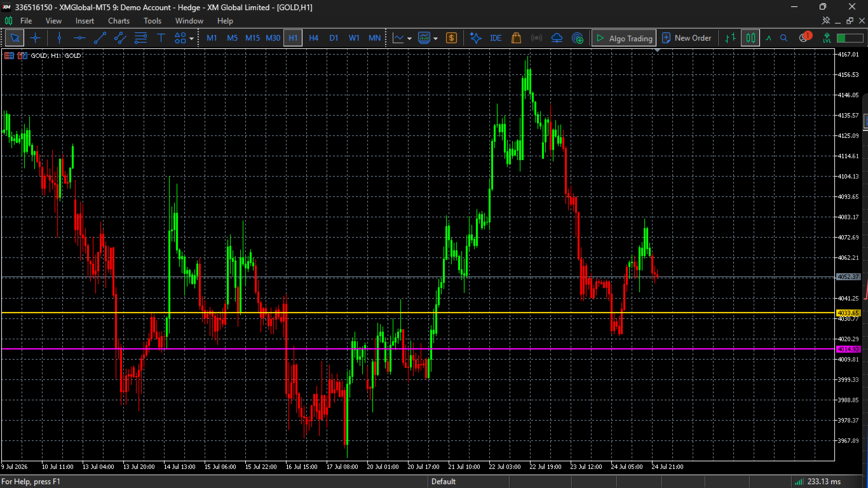Open the File menu
This screenshot has height=488, width=868.
point(26,21)
